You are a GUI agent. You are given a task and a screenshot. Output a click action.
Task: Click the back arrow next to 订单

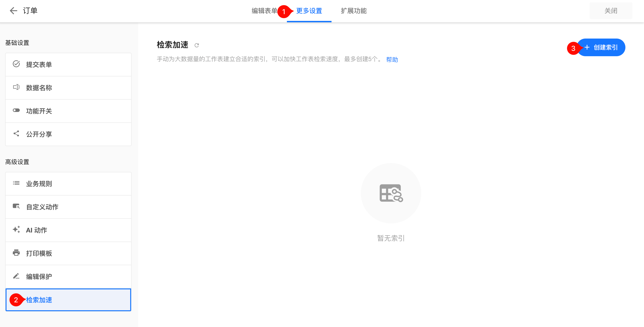click(13, 11)
